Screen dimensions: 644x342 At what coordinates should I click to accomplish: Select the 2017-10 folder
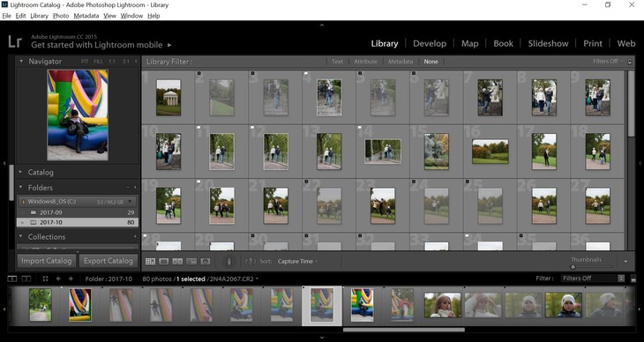(78, 222)
